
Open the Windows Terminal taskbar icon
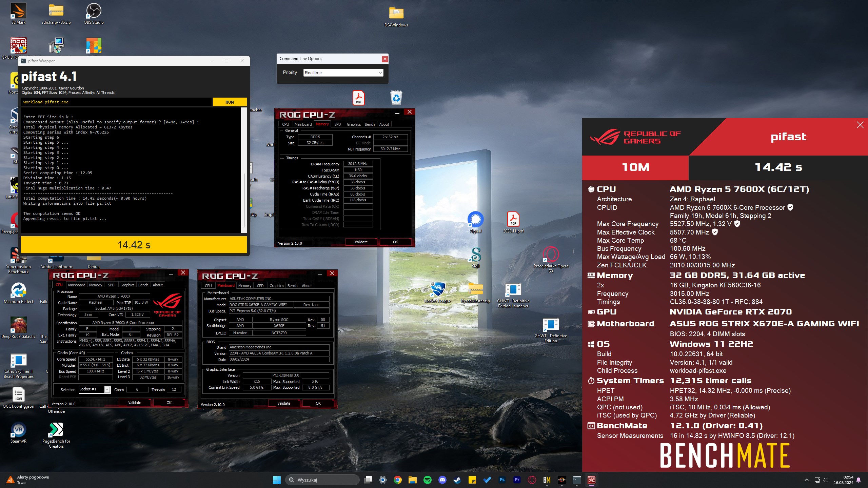pyautogui.click(x=577, y=480)
